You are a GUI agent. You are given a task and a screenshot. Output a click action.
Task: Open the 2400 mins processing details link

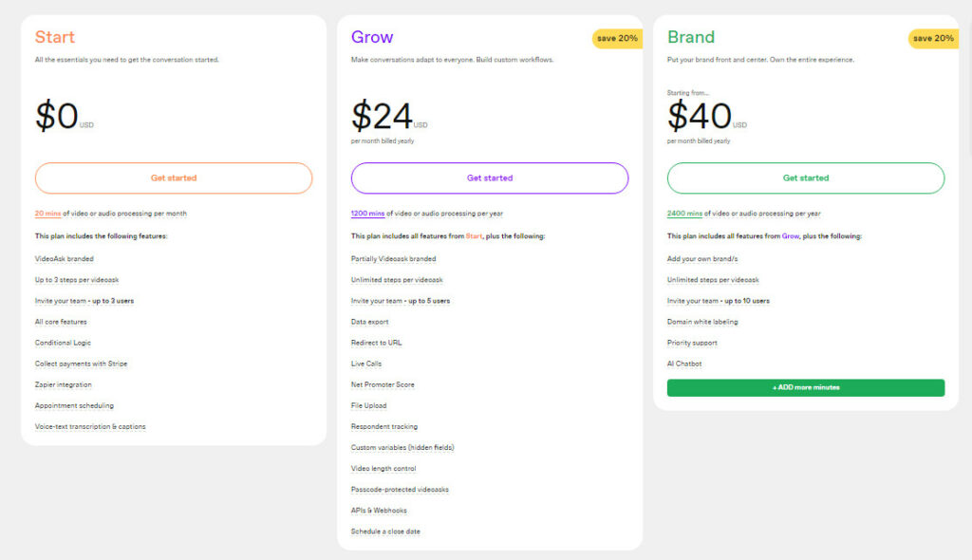pos(683,214)
